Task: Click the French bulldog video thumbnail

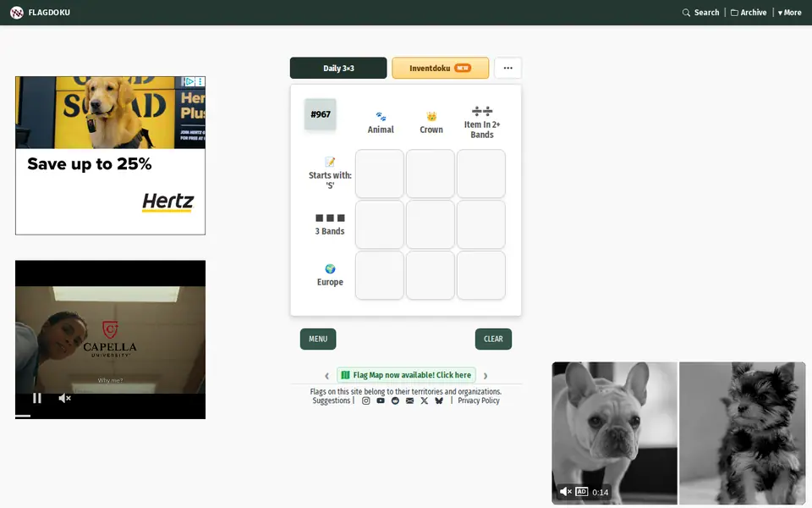Action: point(615,433)
